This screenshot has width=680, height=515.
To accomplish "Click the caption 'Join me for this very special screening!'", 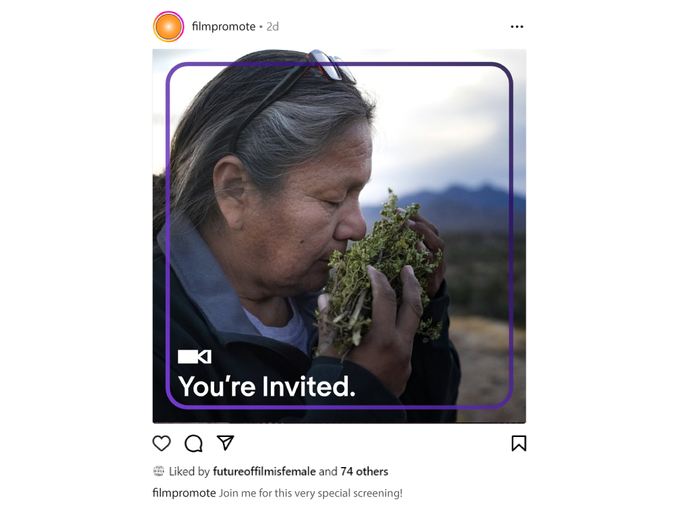I will pos(311,493).
